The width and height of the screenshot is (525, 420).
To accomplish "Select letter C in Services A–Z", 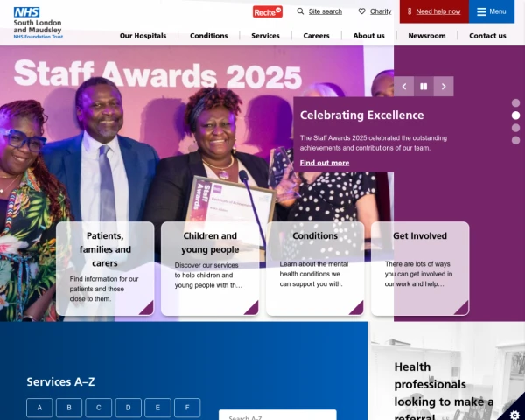I will [x=98, y=408].
